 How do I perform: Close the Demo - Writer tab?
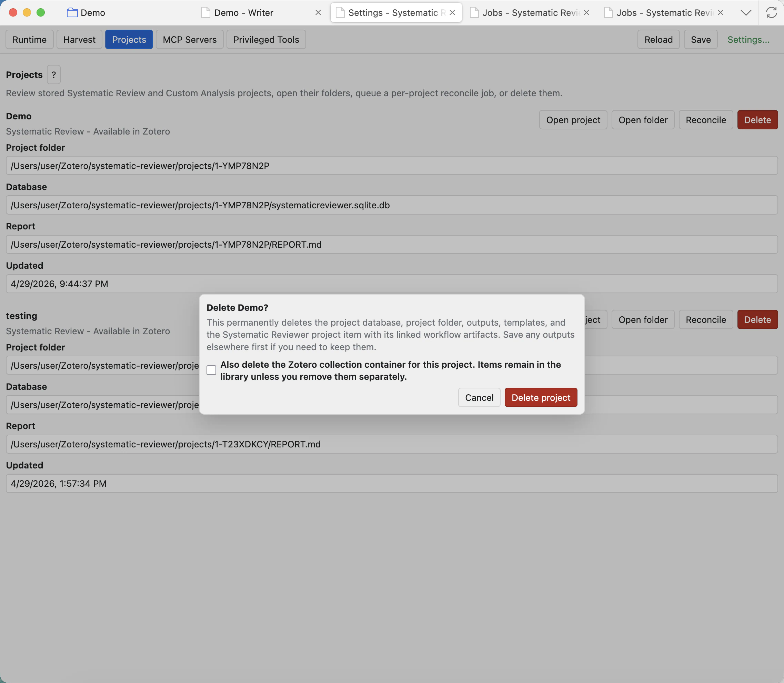pos(318,12)
